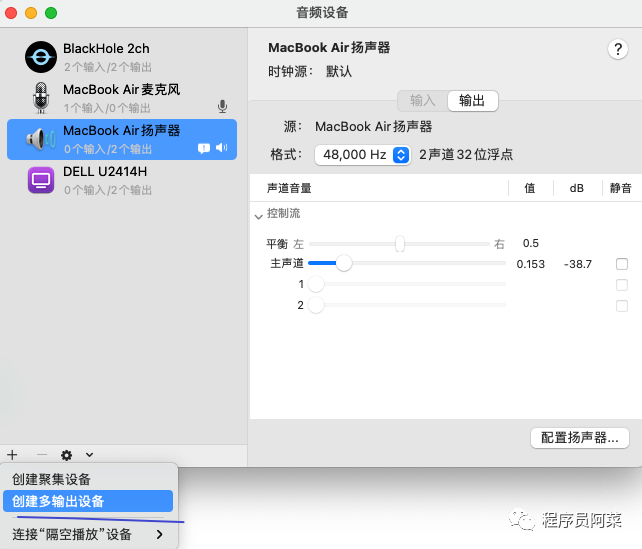Click the alert sound speech bubble icon
642x549 pixels.
204,148
